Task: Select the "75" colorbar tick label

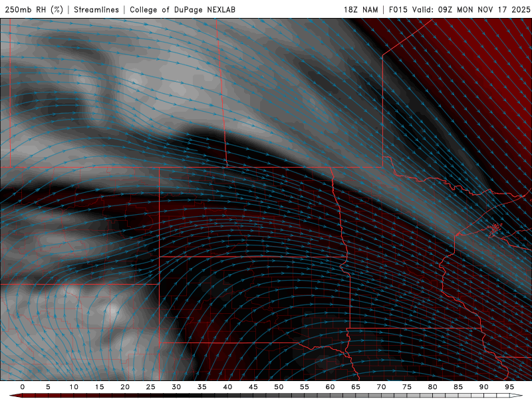Action: click(x=407, y=387)
